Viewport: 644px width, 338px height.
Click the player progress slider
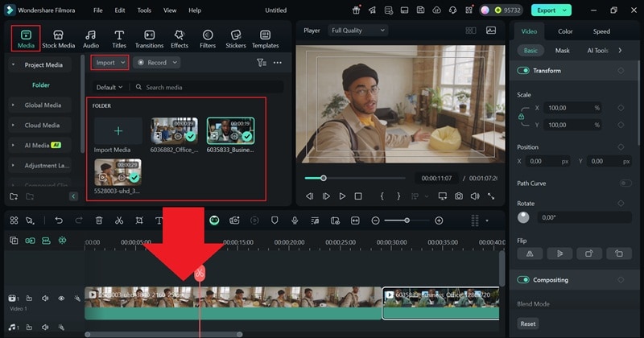tap(355, 178)
